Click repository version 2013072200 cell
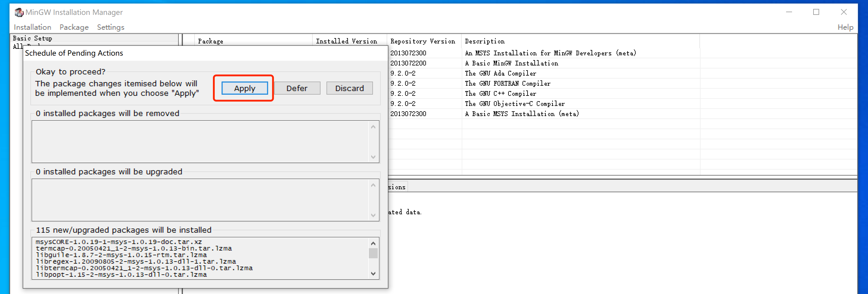Screen dimensions: 868x294 click(x=408, y=63)
